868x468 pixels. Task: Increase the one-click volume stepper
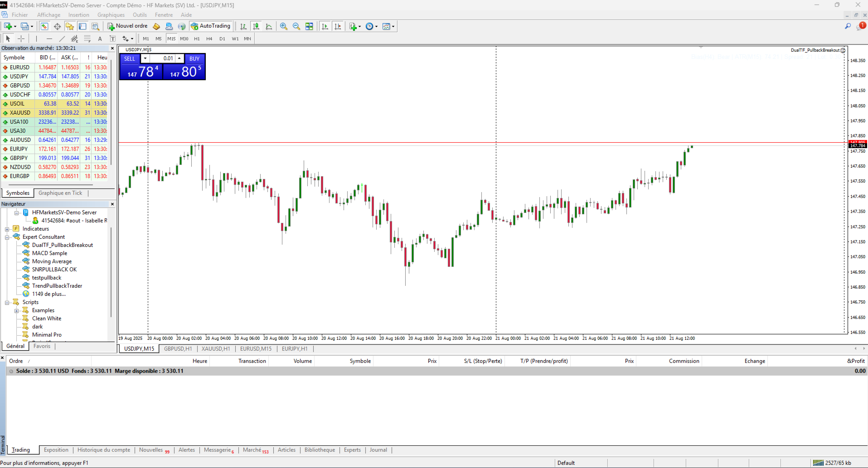pyautogui.click(x=179, y=58)
